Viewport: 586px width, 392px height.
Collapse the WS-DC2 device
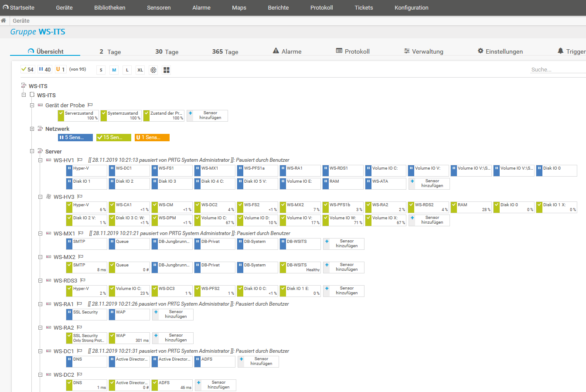pos(40,375)
